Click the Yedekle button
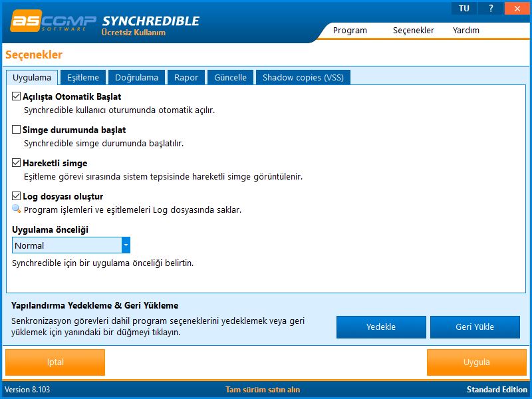 [381, 327]
